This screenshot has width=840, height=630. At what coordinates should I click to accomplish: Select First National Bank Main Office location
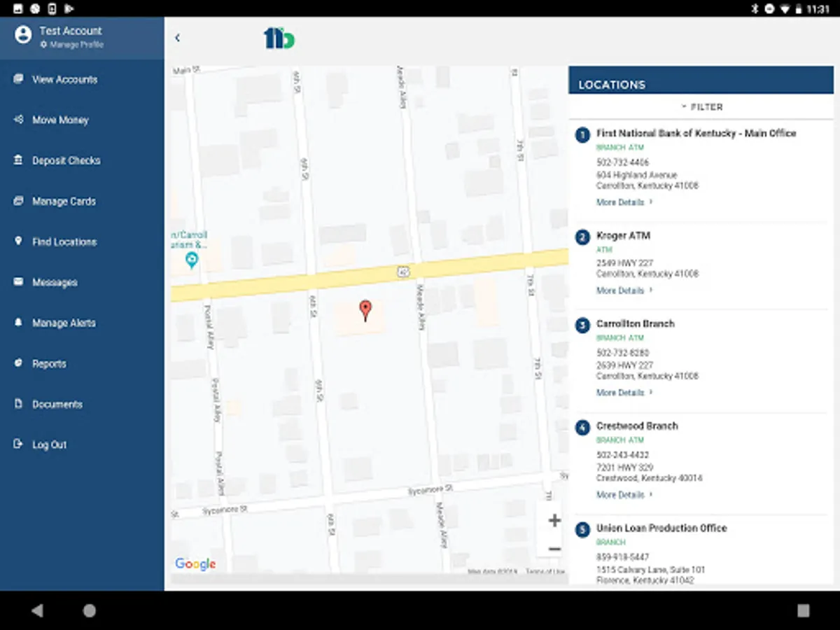696,133
